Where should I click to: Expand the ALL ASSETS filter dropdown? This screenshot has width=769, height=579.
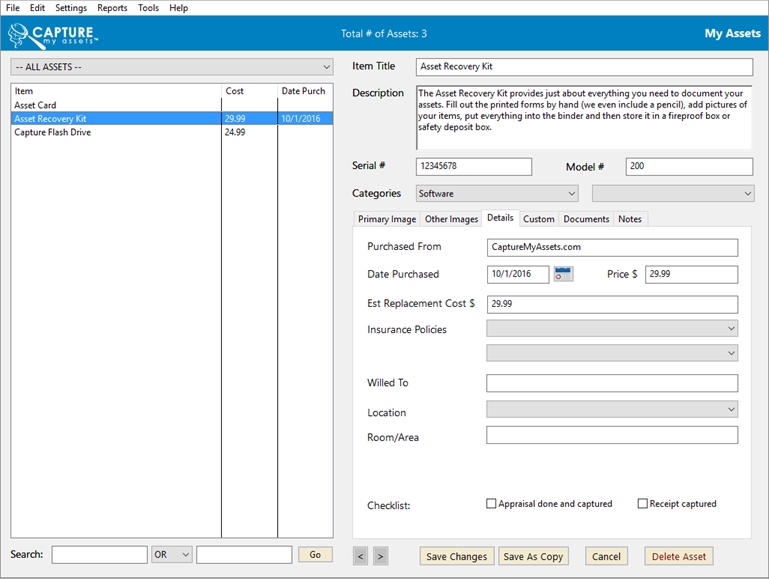171,67
